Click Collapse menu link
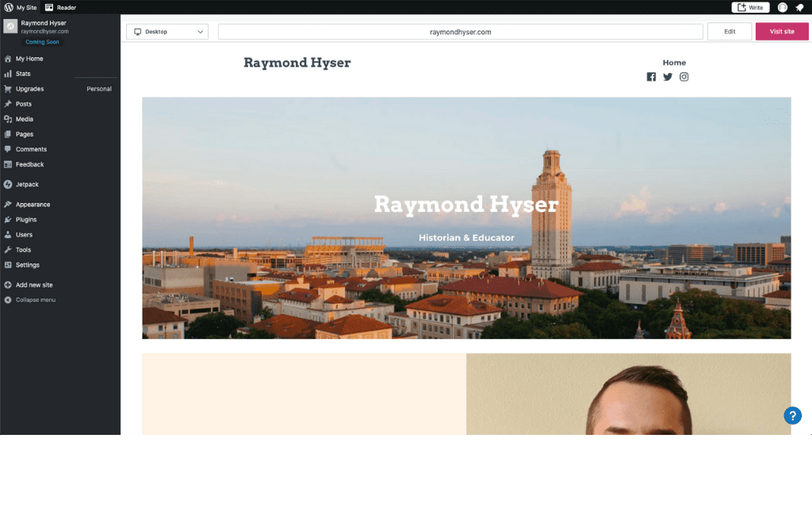The width and height of the screenshot is (812, 508). pos(35,299)
